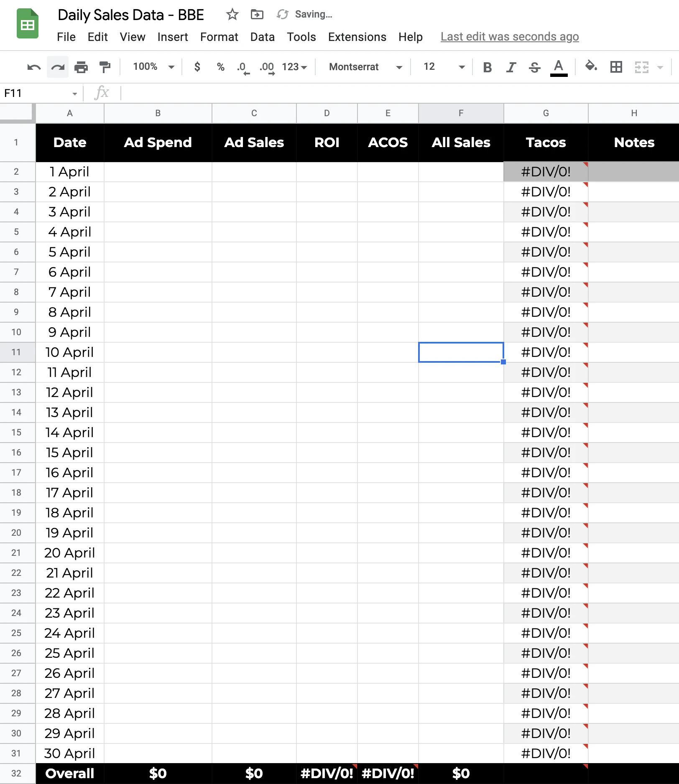
Task: Open the Google Sheets home icon
Action: (28, 23)
